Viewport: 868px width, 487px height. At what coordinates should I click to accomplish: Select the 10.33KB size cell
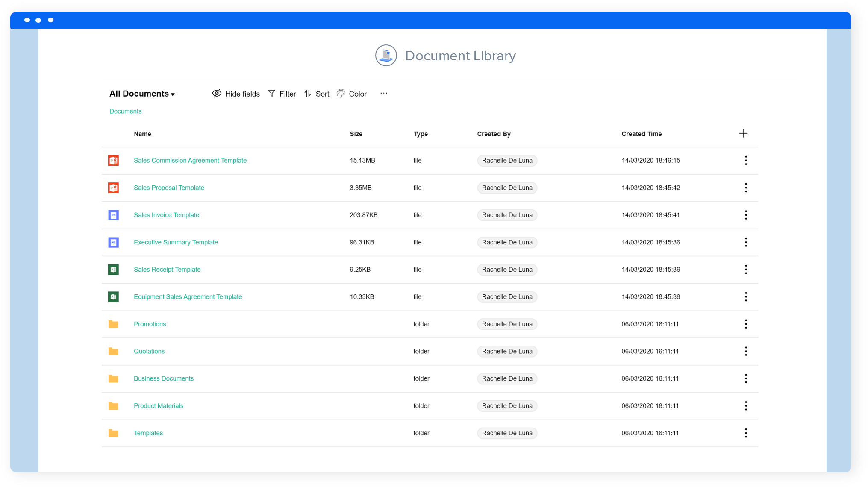click(x=362, y=297)
